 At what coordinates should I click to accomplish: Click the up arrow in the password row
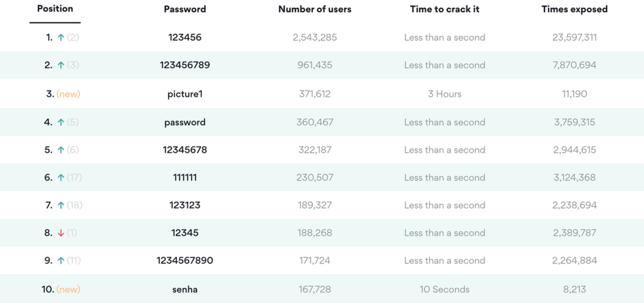61,122
